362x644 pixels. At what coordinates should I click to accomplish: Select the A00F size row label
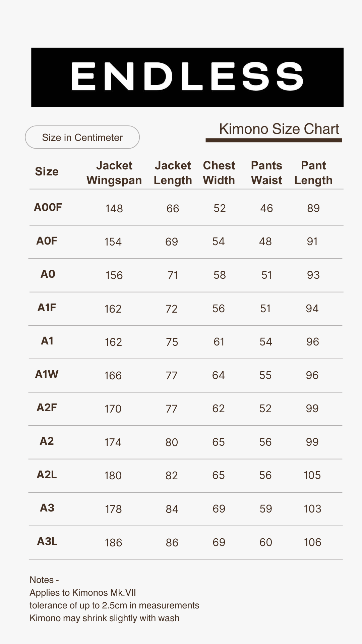click(x=48, y=207)
